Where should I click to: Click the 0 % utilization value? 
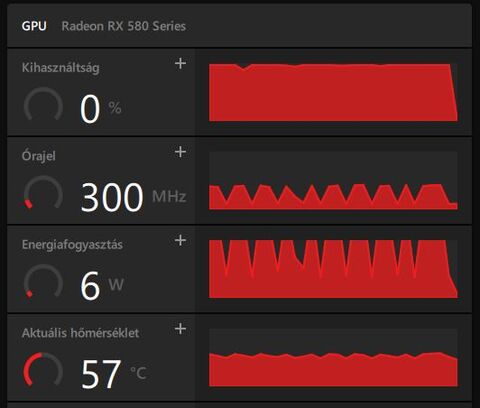click(x=100, y=108)
